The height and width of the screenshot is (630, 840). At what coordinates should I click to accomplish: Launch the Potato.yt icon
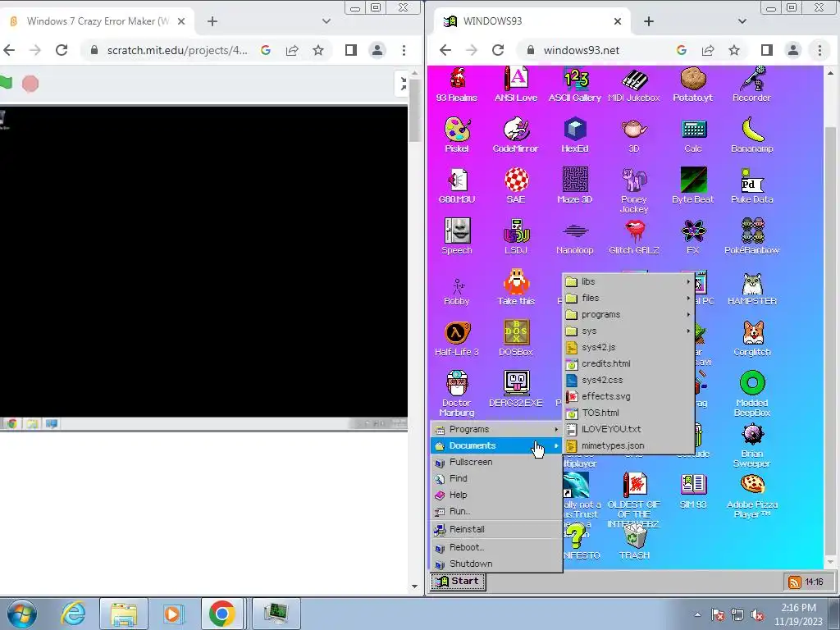point(692,84)
